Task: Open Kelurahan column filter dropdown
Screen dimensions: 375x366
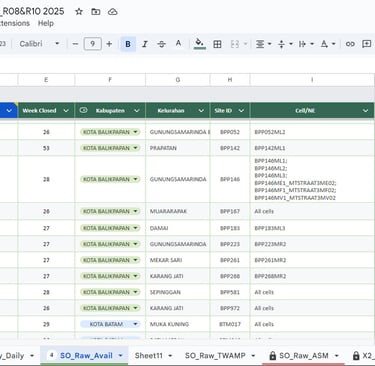Action: pos(201,111)
